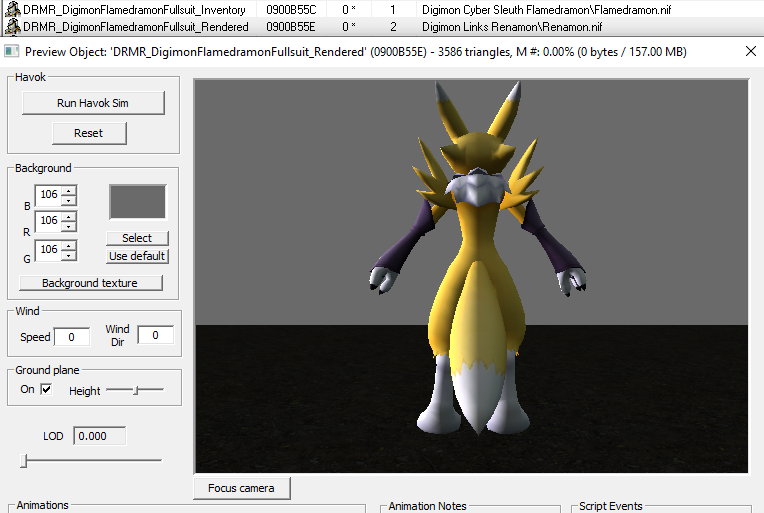Click the Wind Dir input field
Image resolution: width=764 pixels, height=513 pixels.
point(156,335)
